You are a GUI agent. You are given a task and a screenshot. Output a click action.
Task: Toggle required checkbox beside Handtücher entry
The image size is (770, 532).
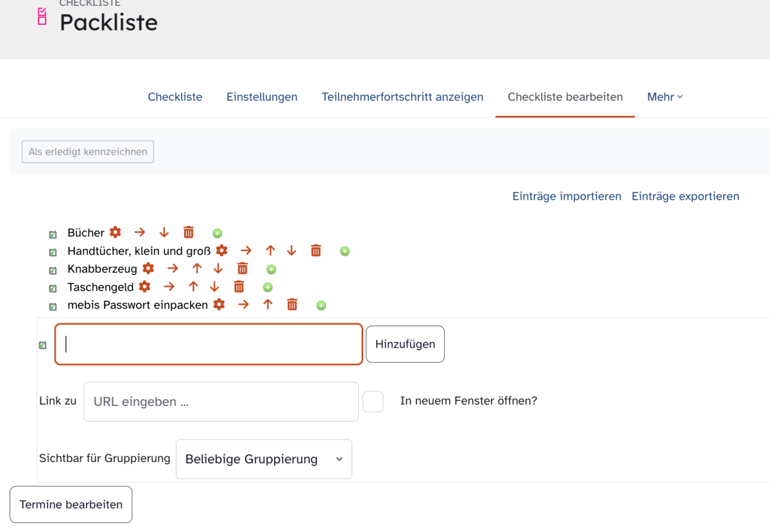[53, 252]
